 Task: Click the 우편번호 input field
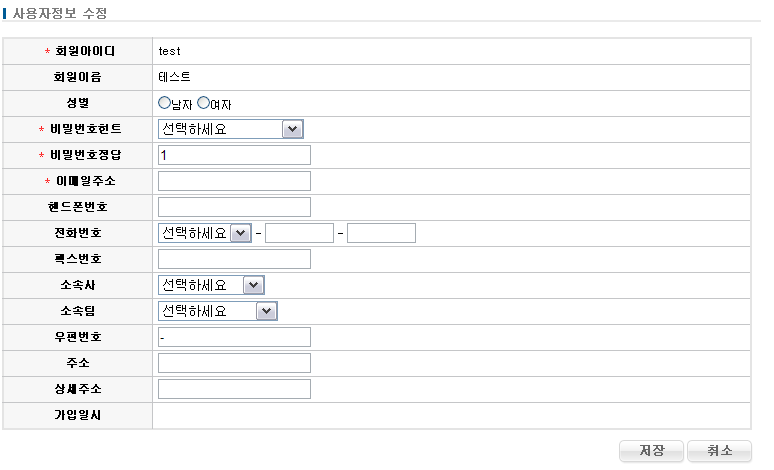(234, 337)
